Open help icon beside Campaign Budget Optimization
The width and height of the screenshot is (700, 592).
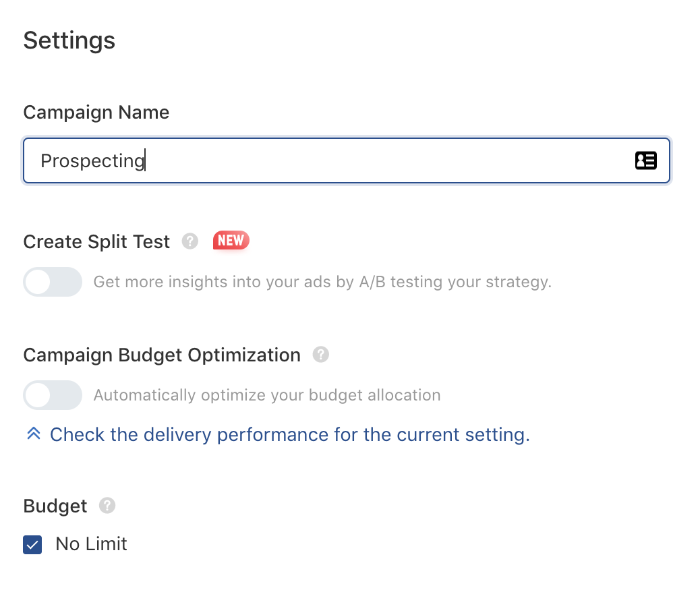pos(321,355)
